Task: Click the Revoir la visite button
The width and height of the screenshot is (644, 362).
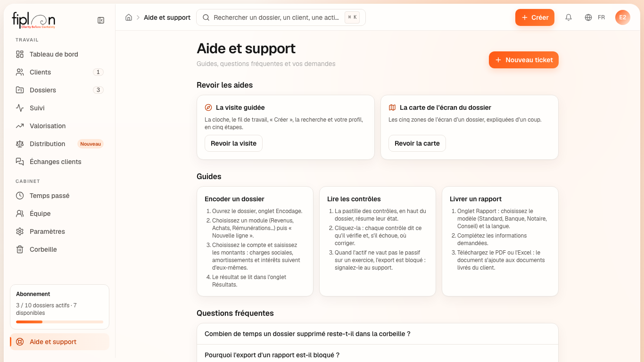Action: 233,143
